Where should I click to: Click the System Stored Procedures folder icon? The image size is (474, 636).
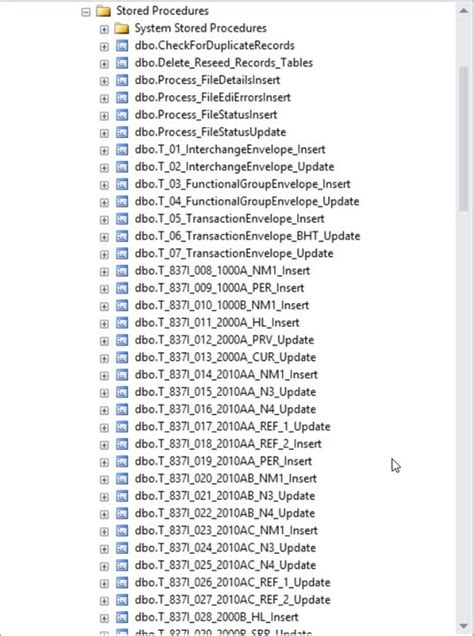coord(122,29)
